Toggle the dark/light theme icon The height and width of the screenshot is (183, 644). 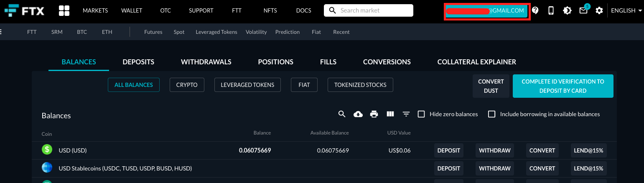(x=567, y=10)
